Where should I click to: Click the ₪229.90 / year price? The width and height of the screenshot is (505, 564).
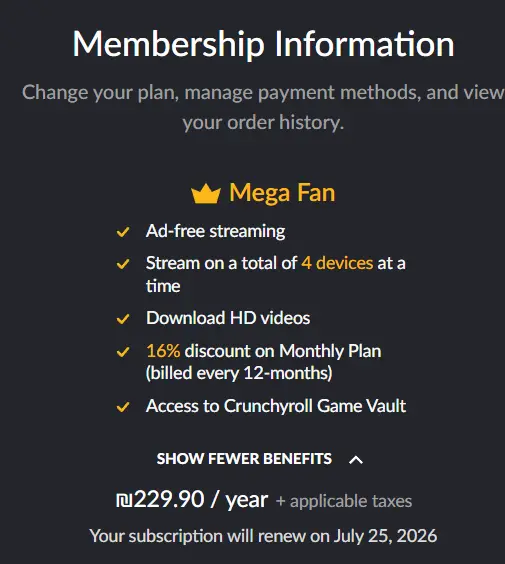pos(192,500)
